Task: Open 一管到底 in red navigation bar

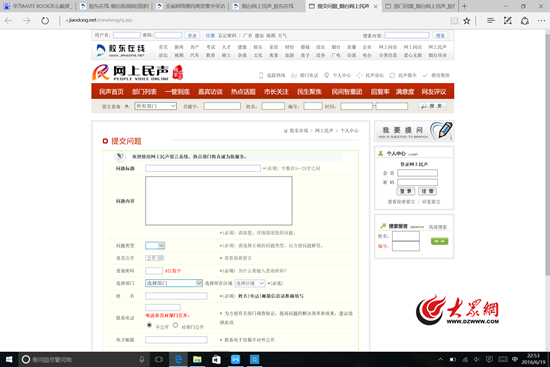Action: [177, 92]
